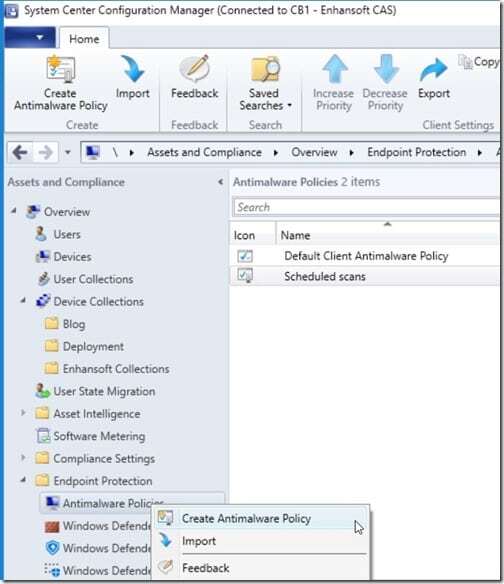Open navigation history dropdown arrow
504x584 pixels.
click(x=68, y=152)
